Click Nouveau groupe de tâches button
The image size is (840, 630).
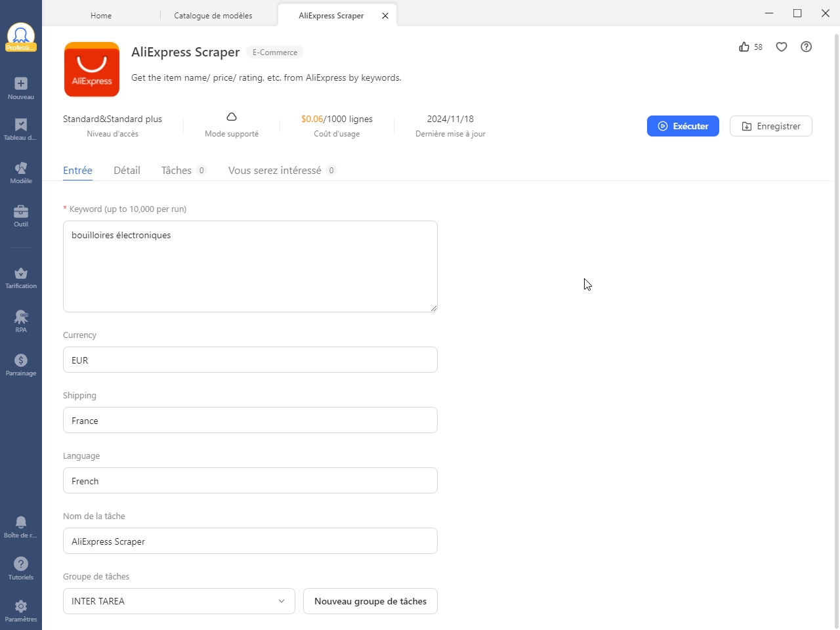[370, 601]
